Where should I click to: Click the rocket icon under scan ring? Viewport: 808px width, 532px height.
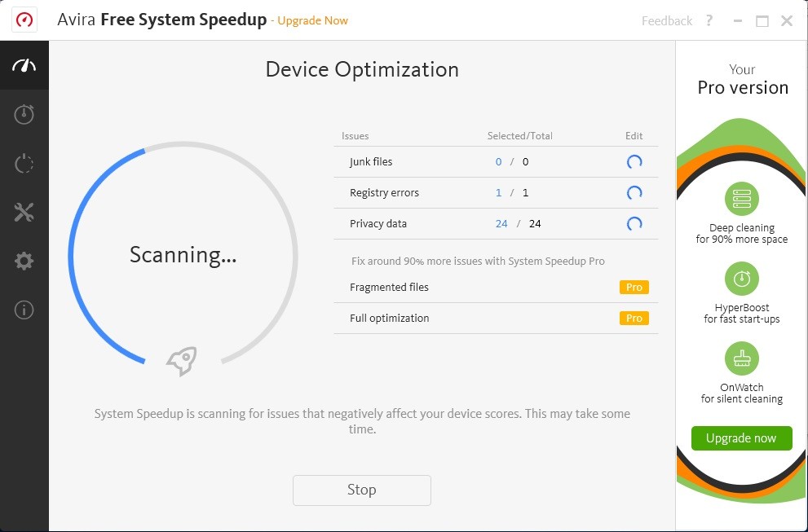[x=182, y=360]
